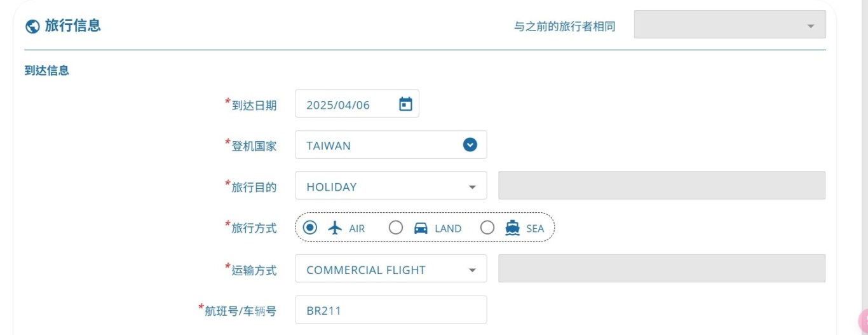
Task: Click the airplane icon for AIR travel
Action: pyautogui.click(x=335, y=228)
